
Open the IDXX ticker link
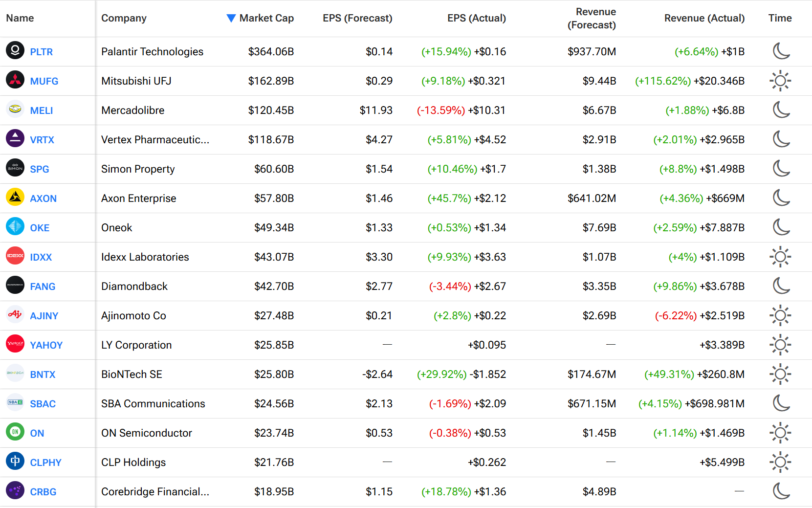pyautogui.click(x=41, y=257)
